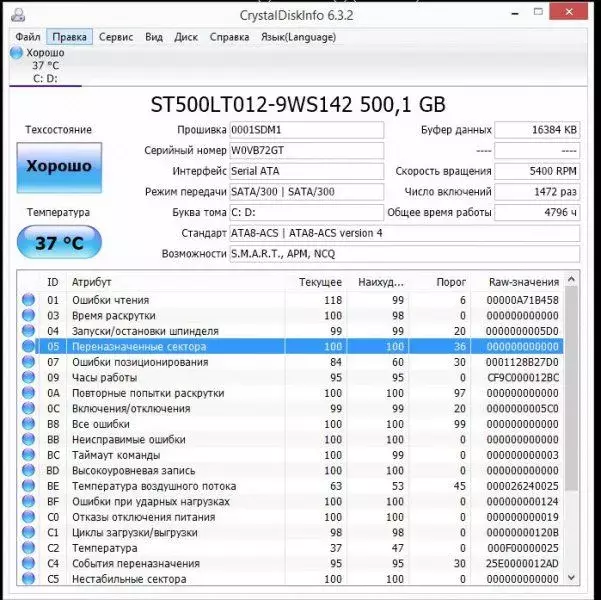The height and width of the screenshot is (600, 601).
Task: Click status orb for Повторные попытки раскрутки row
Action: 28,393
